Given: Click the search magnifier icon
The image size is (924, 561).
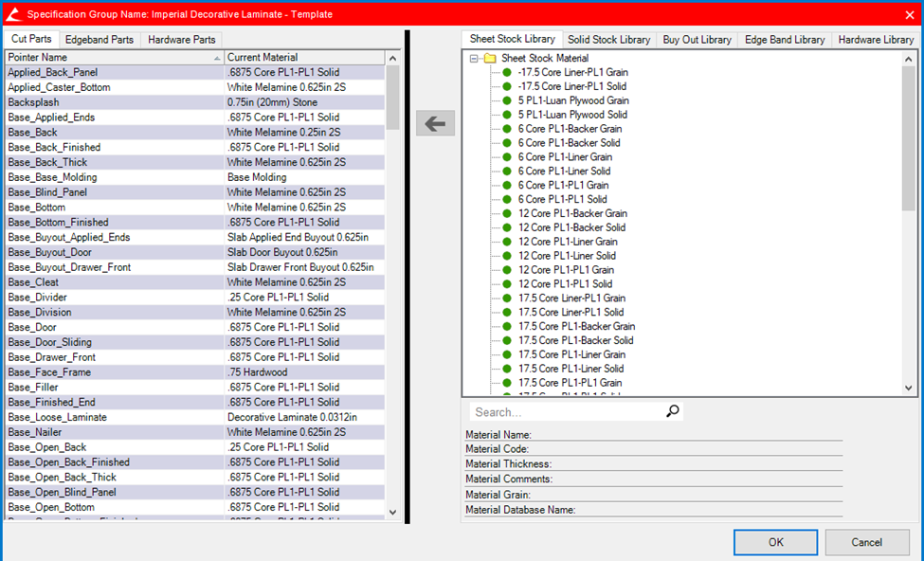Looking at the screenshot, I should pos(673,411).
